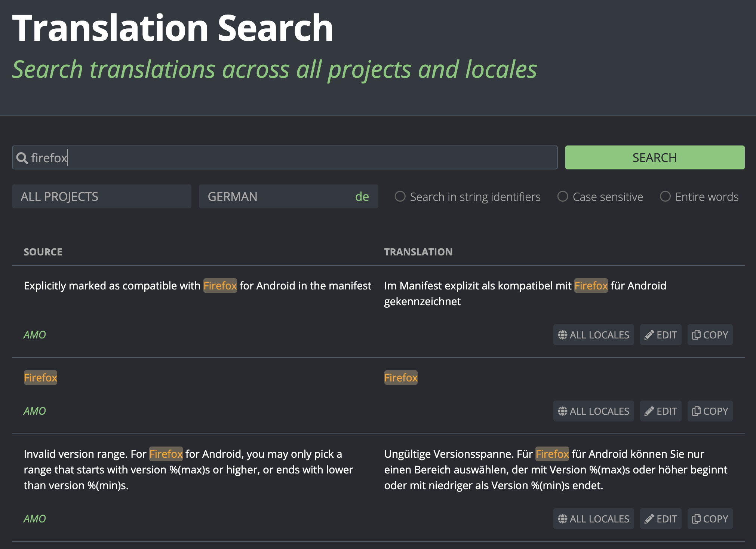756x549 pixels.
Task: Copy the standalone Firefox translation
Action: pos(710,411)
